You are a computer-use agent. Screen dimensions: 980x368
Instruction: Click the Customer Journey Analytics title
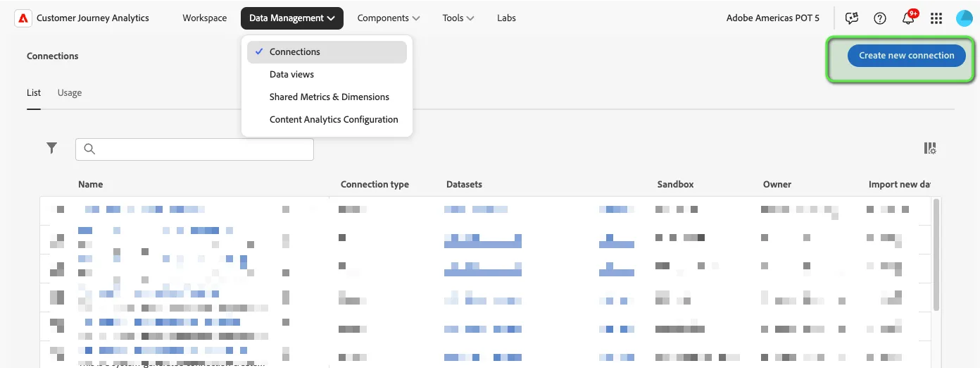(x=93, y=18)
